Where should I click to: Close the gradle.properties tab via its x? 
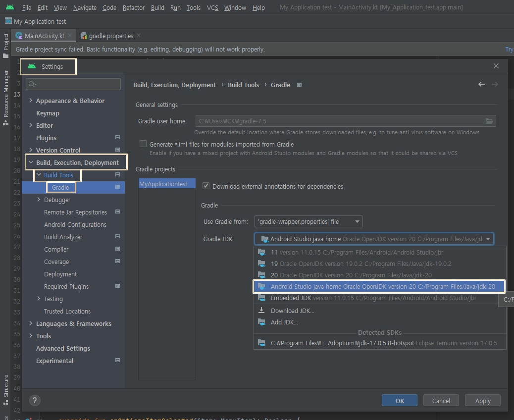(x=139, y=35)
